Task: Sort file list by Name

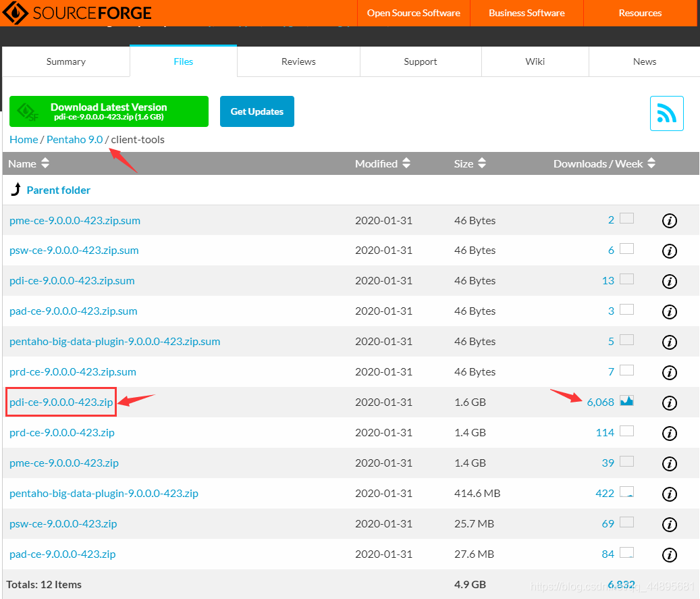Action: [28, 163]
